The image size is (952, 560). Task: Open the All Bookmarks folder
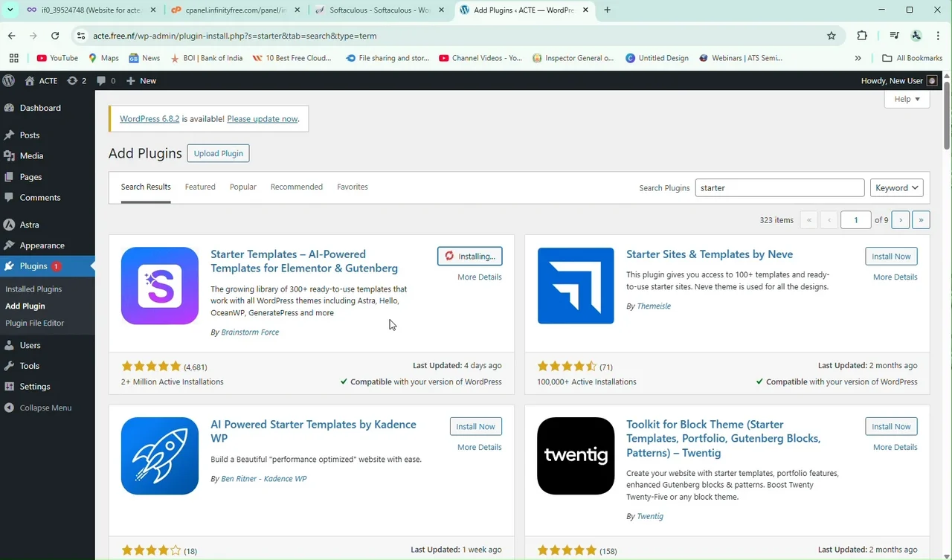[x=913, y=58]
